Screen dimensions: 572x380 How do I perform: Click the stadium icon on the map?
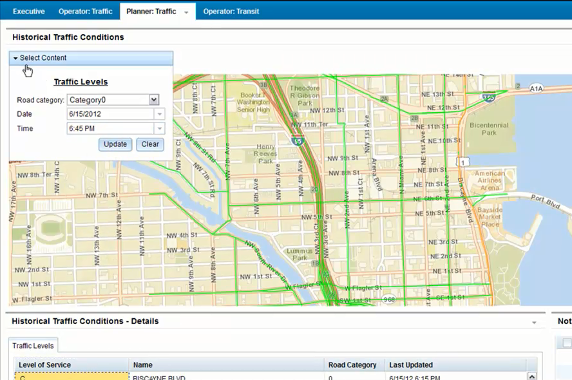tap(50, 228)
